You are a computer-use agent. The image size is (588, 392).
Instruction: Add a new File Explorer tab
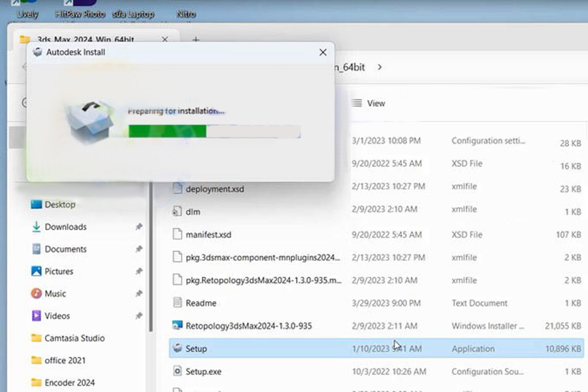pos(195,39)
